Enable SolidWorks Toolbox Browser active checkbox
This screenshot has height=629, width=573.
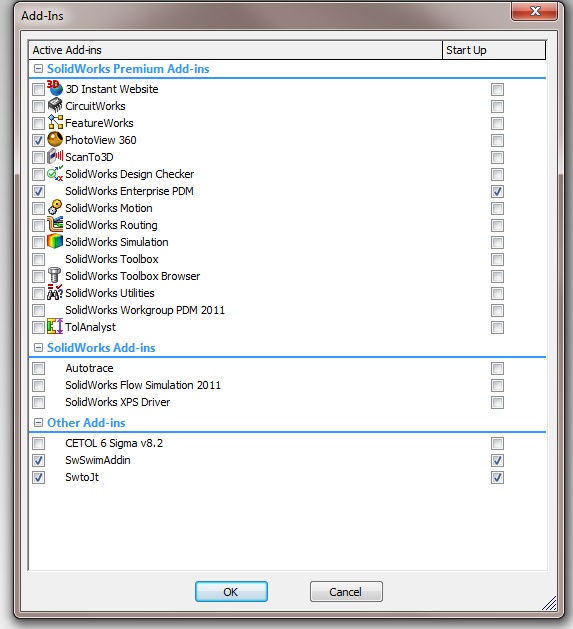39,276
